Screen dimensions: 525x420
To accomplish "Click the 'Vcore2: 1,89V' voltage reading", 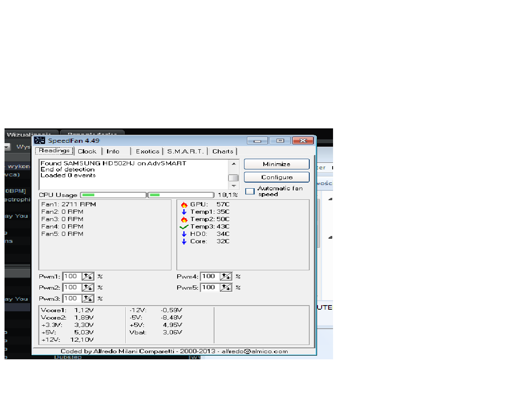I will (x=67, y=317).
